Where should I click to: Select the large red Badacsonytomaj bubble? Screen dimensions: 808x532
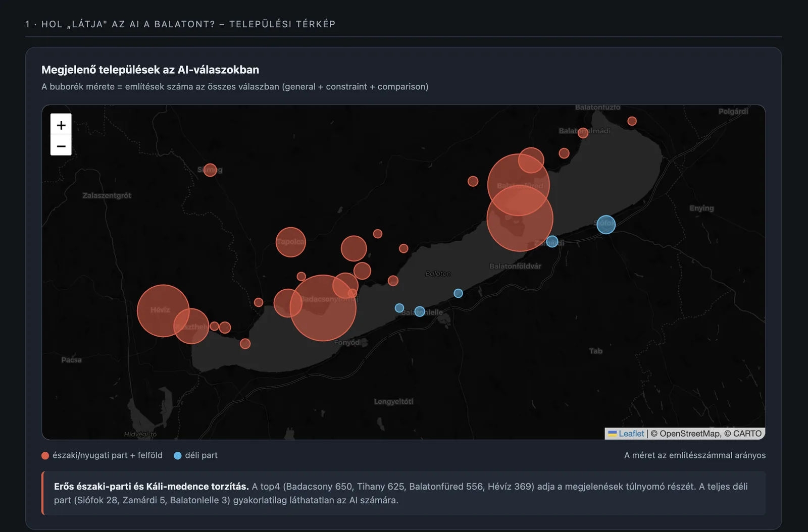coord(323,308)
